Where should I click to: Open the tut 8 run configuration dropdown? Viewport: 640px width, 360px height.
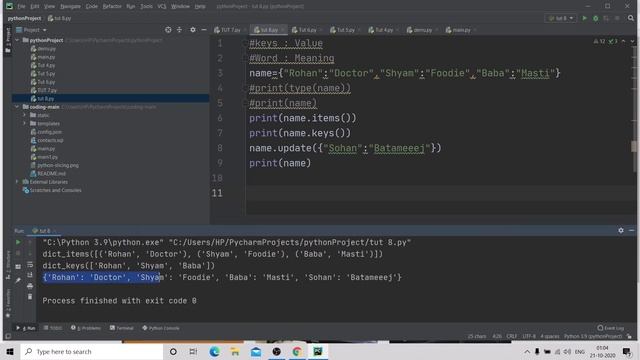pyautogui.click(x=561, y=18)
